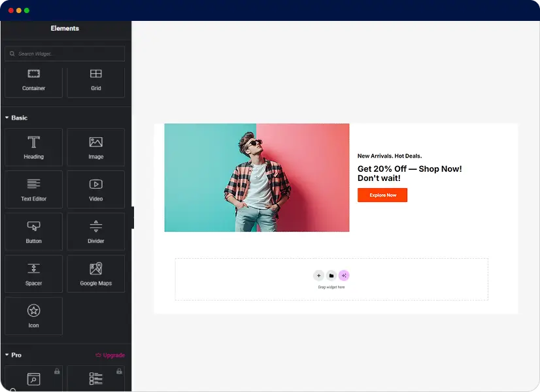Pick the Heading widget

33,147
